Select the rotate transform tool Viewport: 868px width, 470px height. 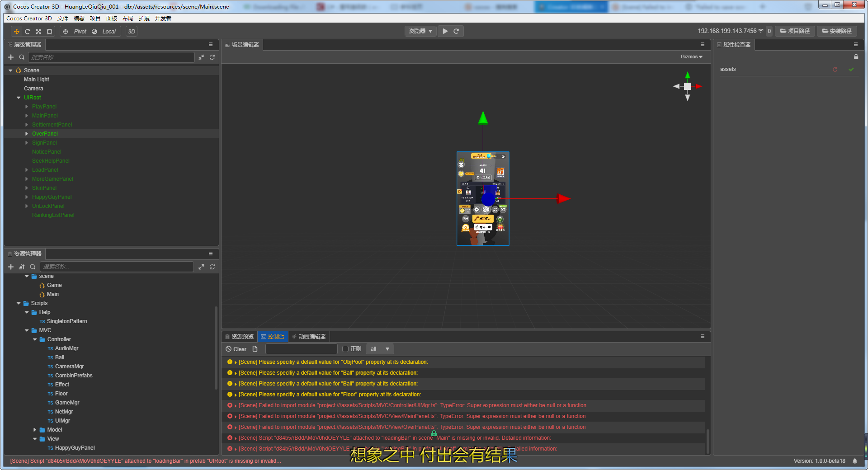[28, 32]
